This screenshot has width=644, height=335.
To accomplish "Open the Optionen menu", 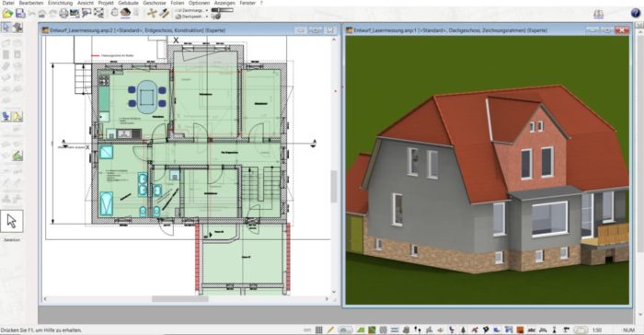I will coord(200,3).
